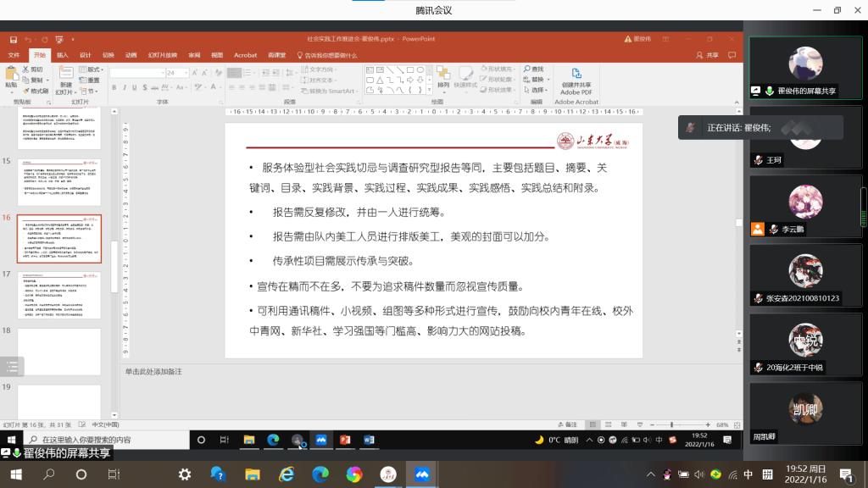Expand the Select (选择) dropdown
Viewport: 868px width, 488px height.
coord(537,90)
